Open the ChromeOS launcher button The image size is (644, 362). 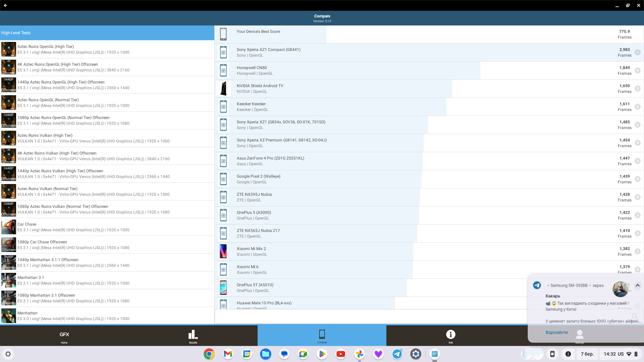8,354
